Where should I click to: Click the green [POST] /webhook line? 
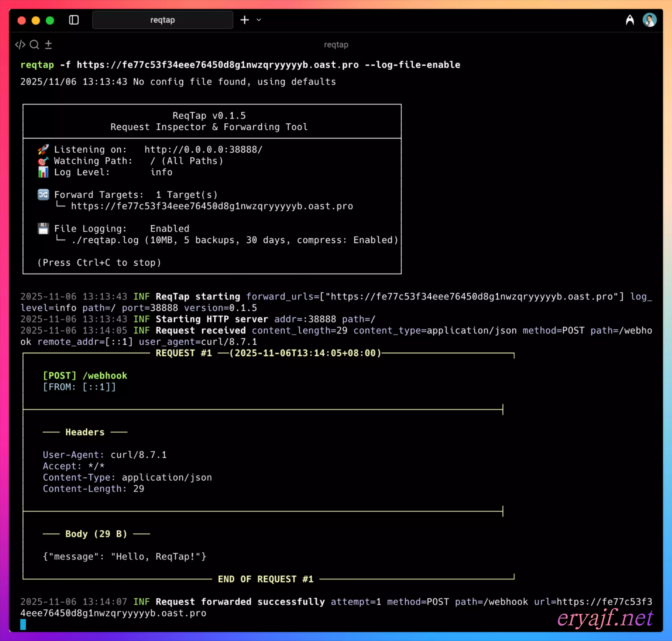tap(85, 375)
